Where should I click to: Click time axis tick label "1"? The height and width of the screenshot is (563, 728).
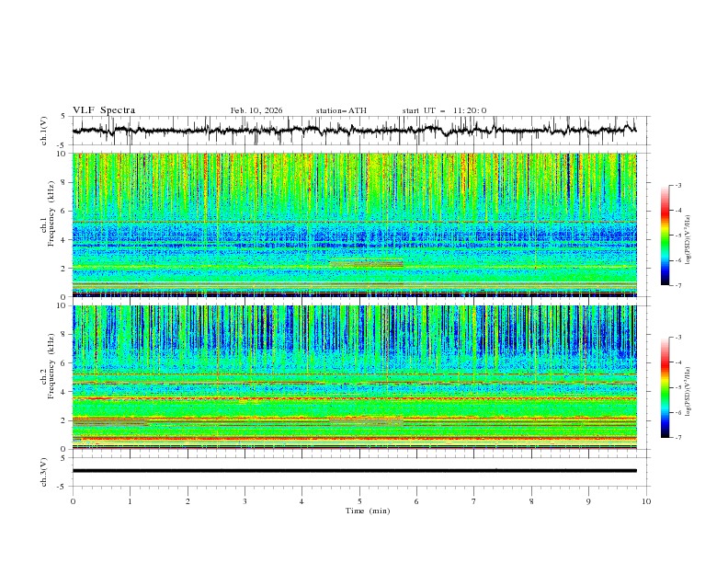[x=130, y=501]
